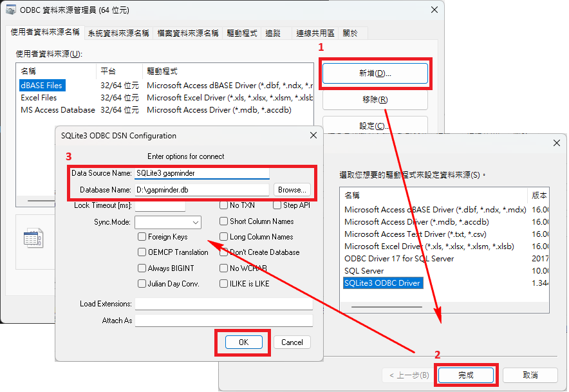The image size is (569, 392).
Task: Switch to 使用者資料來源名稱 tab
Action: pos(45,32)
